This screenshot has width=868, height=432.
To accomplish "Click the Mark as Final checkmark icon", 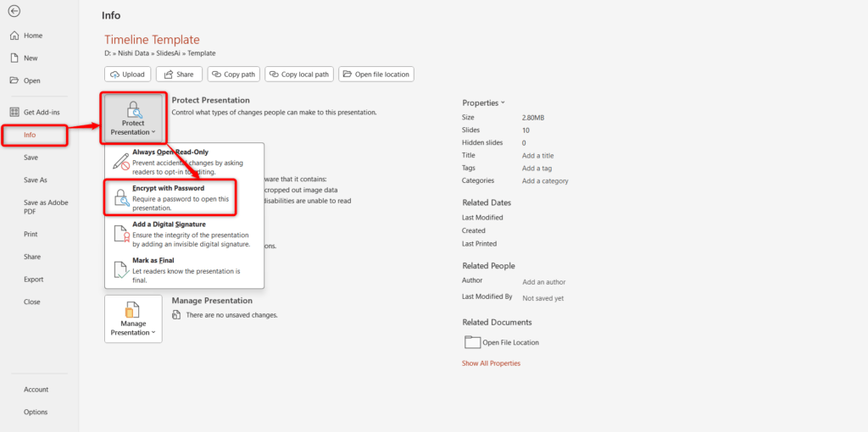I will [x=121, y=270].
